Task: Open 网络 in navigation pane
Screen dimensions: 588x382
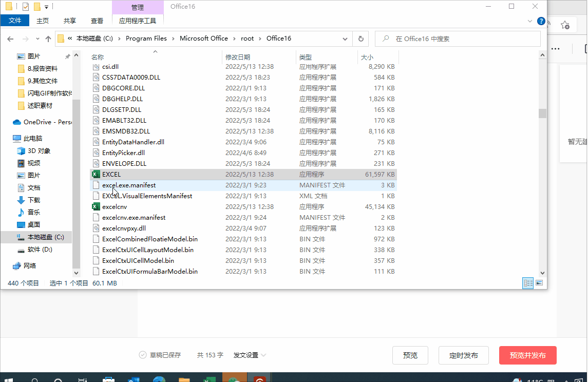Action: pyautogui.click(x=24, y=266)
